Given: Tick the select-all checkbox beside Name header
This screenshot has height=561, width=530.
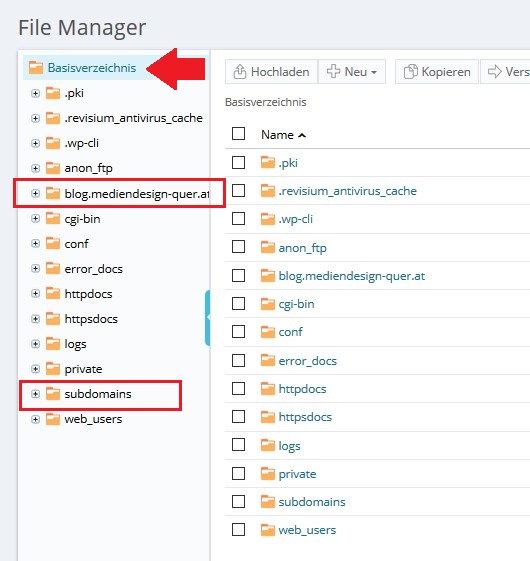Looking at the screenshot, I should 238,134.
